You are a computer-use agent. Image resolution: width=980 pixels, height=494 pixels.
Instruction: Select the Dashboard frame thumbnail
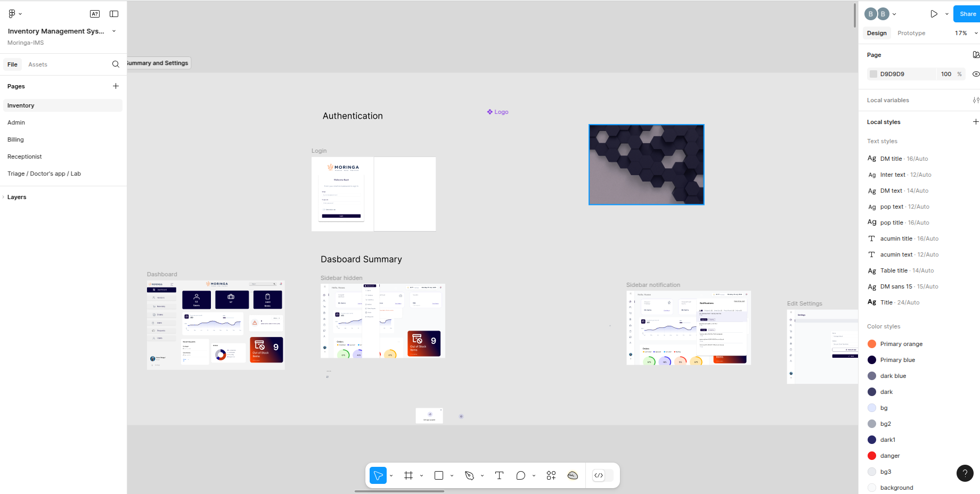click(x=216, y=325)
